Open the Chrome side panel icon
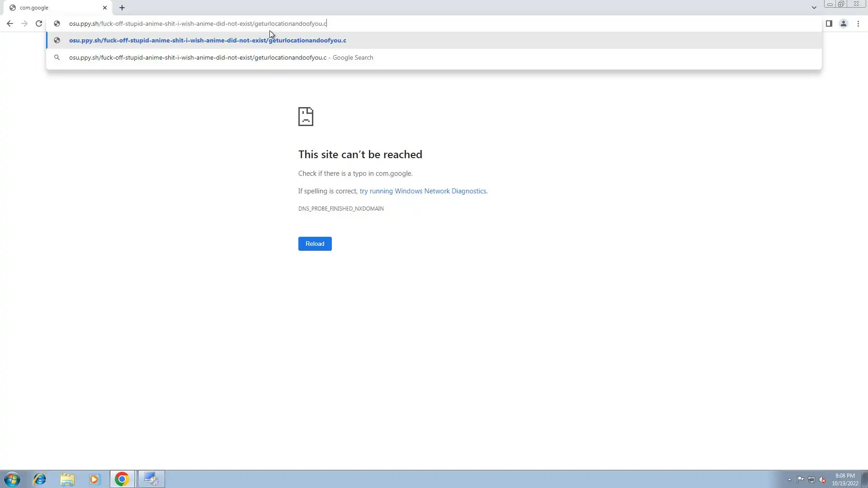This screenshot has width=868, height=488. (829, 23)
